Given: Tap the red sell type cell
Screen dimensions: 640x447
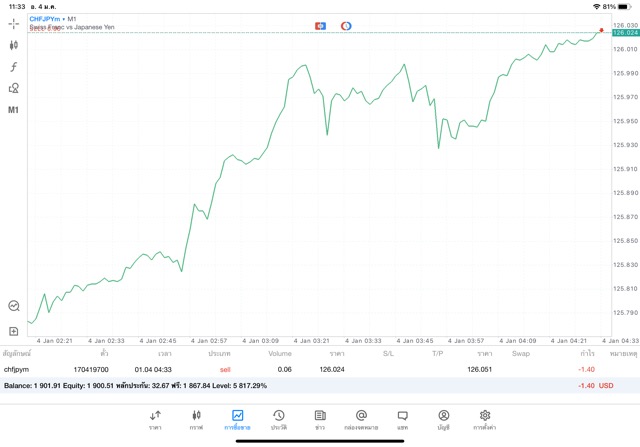Looking at the screenshot, I should coord(225,369).
